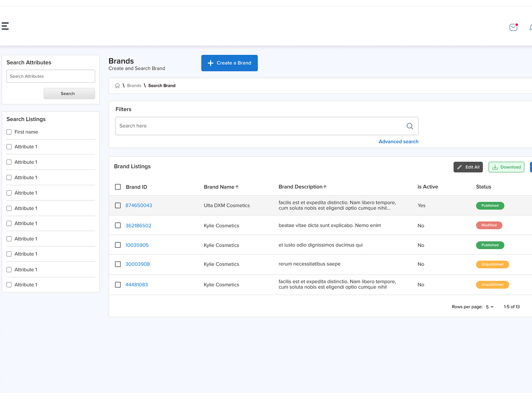532x399 pixels.
Task: Click the Published status of brand 874650043
Action: [x=490, y=206]
